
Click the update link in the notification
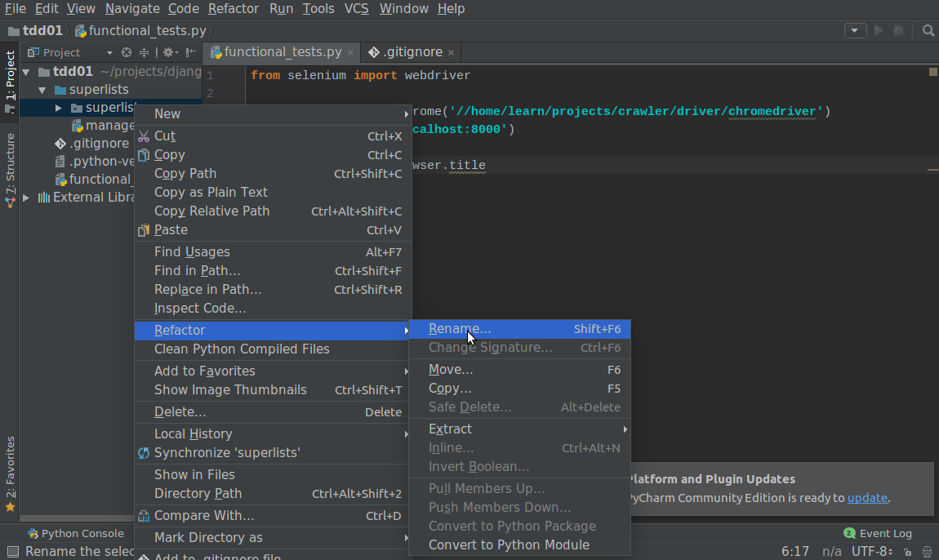tap(866, 498)
